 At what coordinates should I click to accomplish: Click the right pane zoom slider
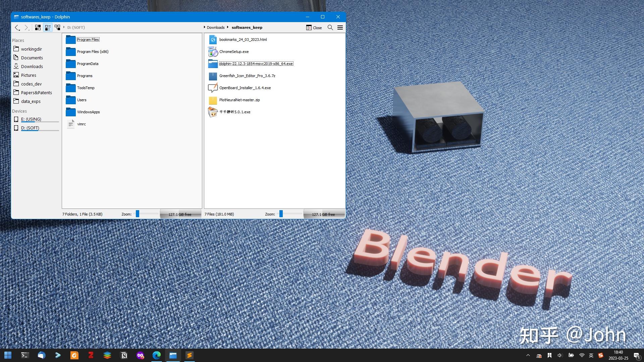(x=280, y=214)
